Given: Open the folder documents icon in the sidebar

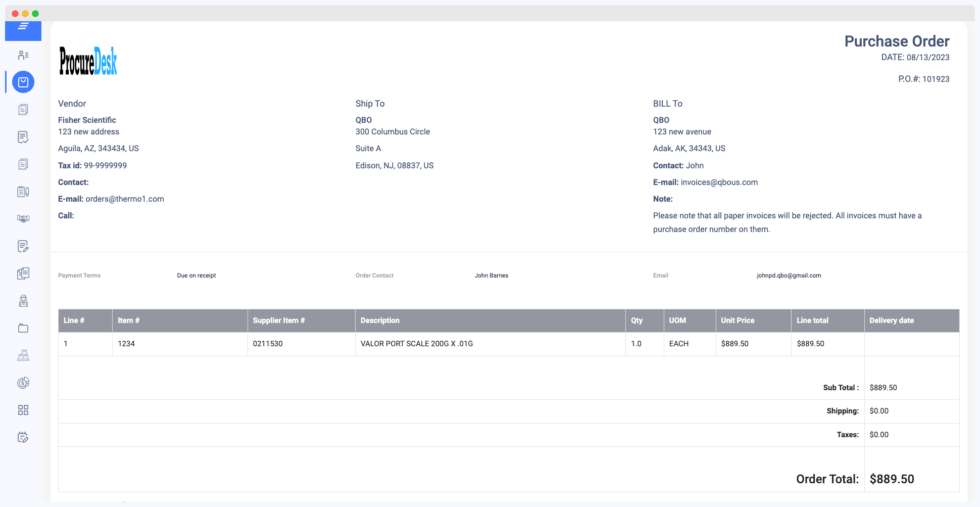Looking at the screenshot, I should point(23,328).
